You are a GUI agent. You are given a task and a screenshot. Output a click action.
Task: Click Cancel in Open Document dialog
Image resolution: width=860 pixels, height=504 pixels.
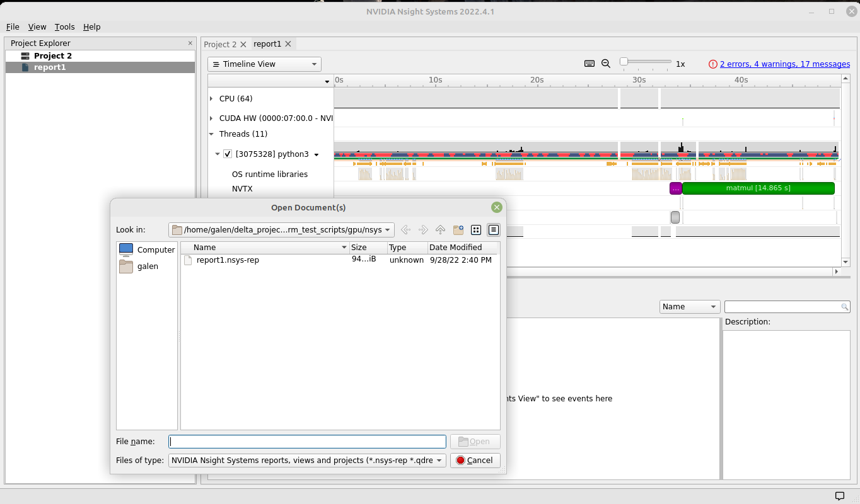pos(475,461)
